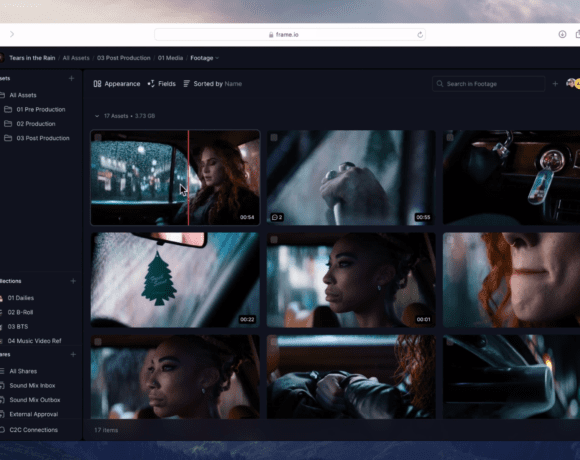Screen dimensions: 580x460
Task: Add a new collection with plus icon
Action: pos(73,281)
